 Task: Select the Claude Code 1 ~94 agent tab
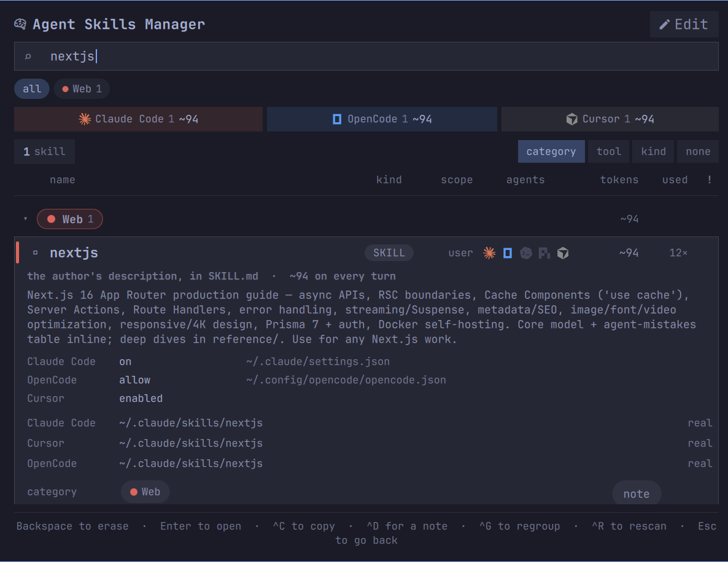click(138, 119)
